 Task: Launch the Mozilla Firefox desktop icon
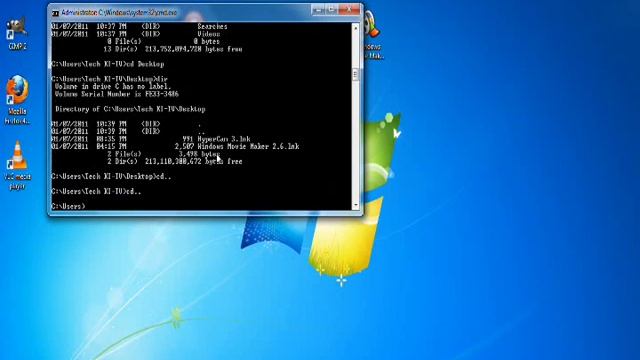pyautogui.click(x=17, y=100)
